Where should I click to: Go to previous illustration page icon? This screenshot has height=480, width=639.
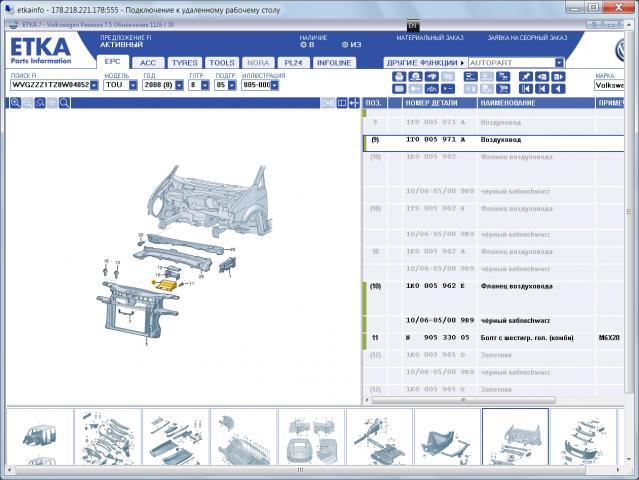coord(542,77)
